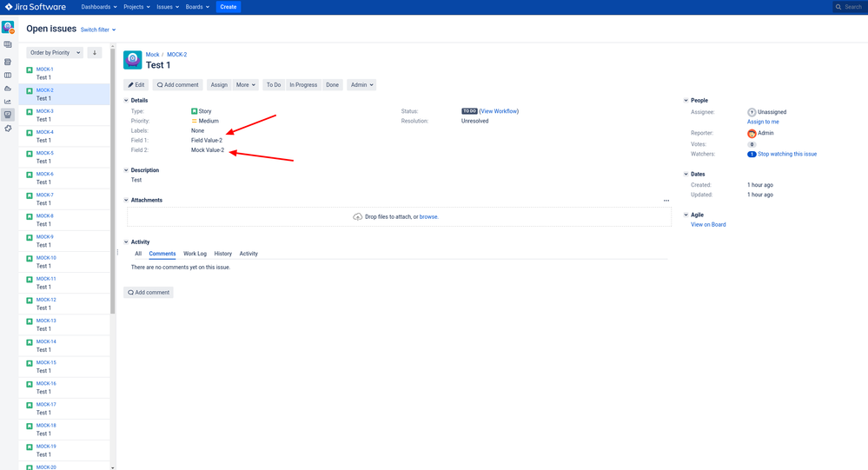Image resolution: width=868 pixels, height=470 pixels.
Task: Click the Medium priority icon
Action: tap(195, 121)
